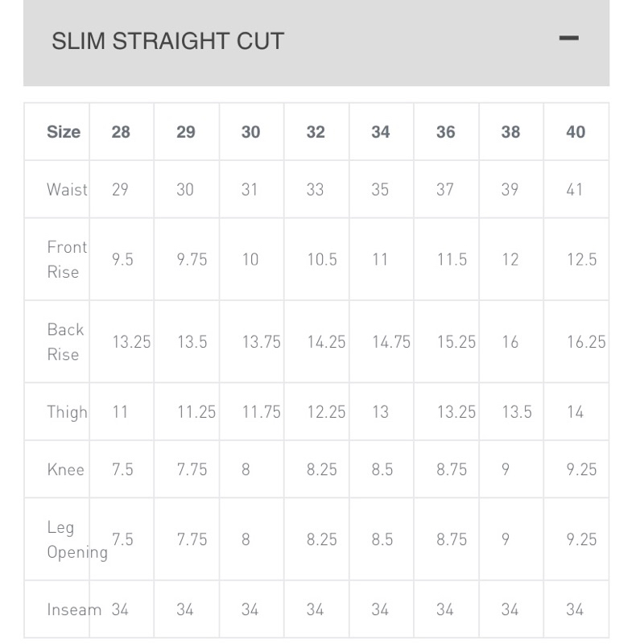Click the Waist row label

67,190
